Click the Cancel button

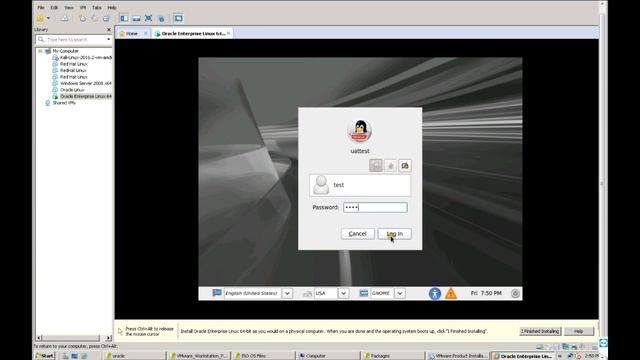358,234
